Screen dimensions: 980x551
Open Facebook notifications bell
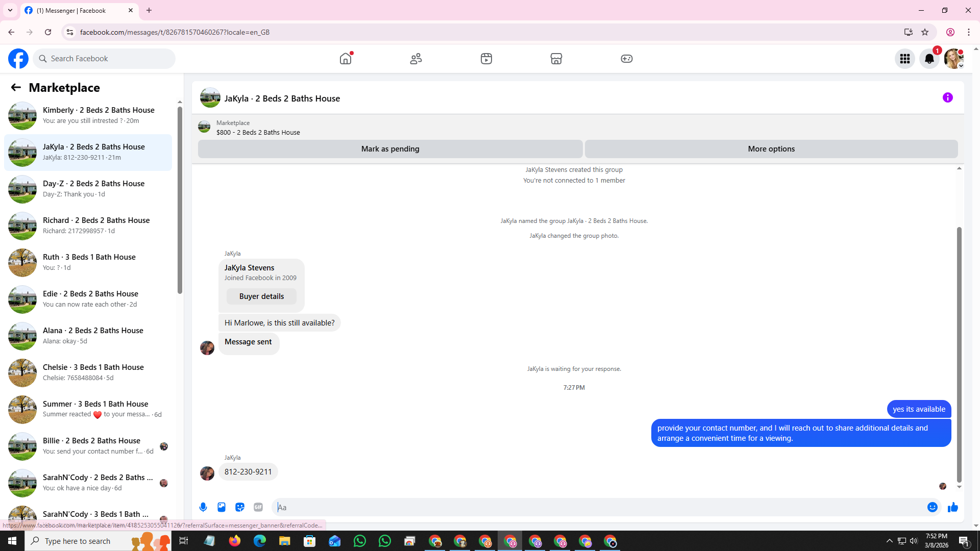tap(929, 59)
